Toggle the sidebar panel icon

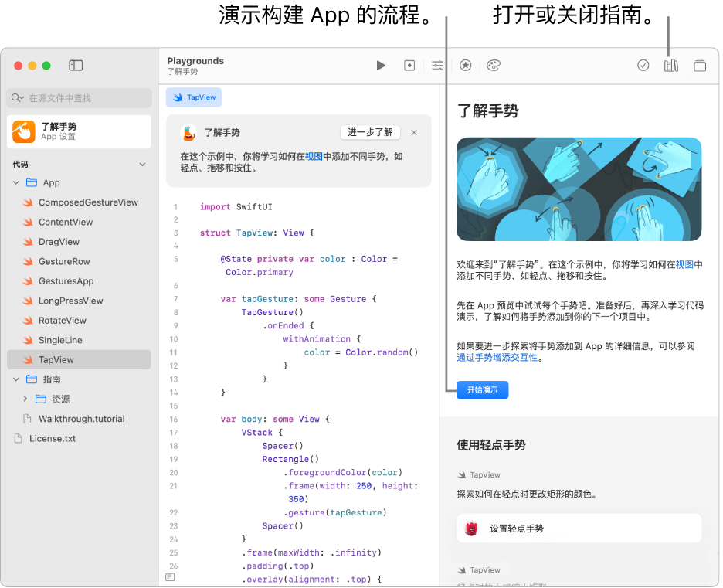point(76,66)
